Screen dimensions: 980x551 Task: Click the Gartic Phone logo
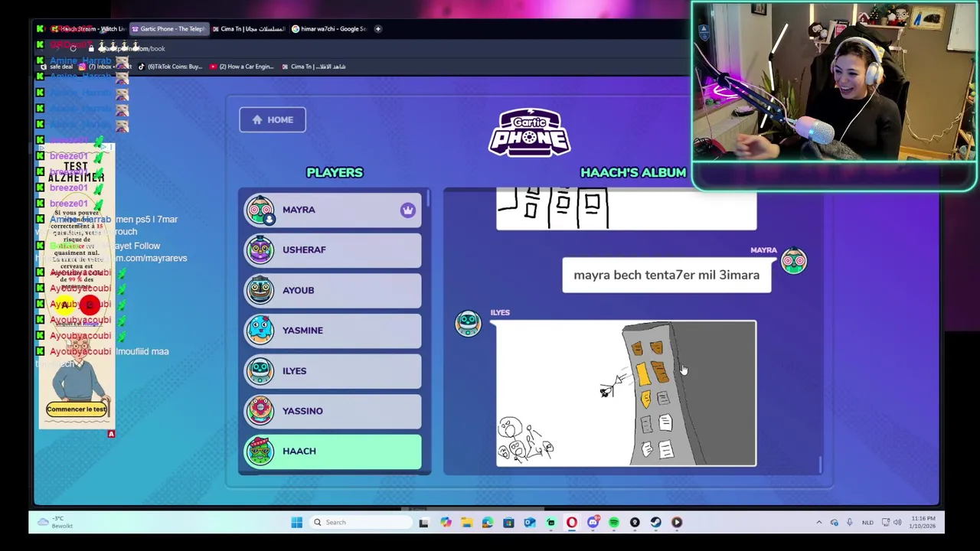point(529,132)
